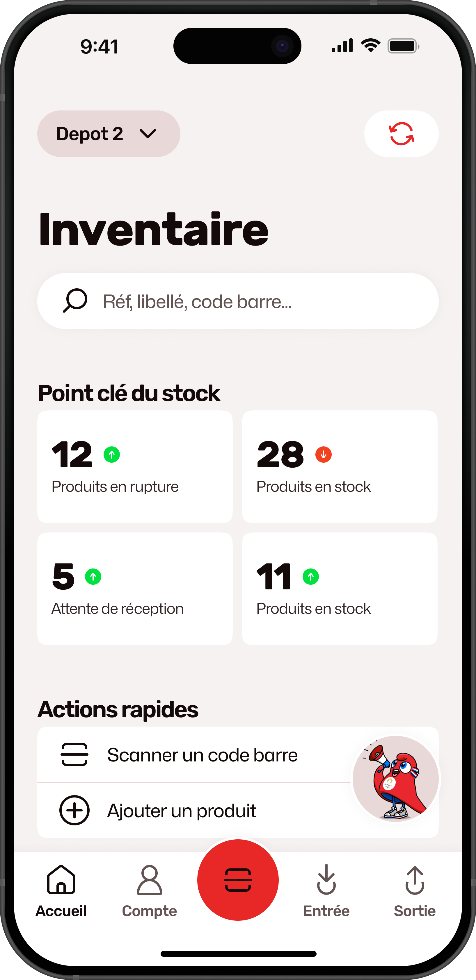Image resolution: width=476 pixels, height=980 pixels.
Task: Select the 11 Produits en stock card
Action: click(x=339, y=588)
